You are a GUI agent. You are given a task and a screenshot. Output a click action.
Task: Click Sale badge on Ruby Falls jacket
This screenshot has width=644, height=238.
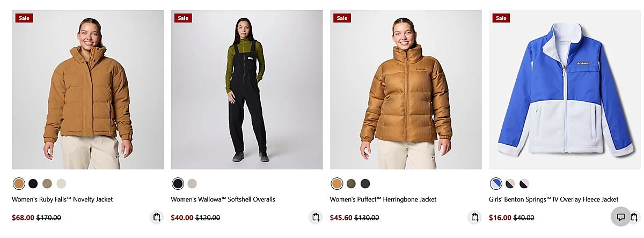(x=24, y=18)
